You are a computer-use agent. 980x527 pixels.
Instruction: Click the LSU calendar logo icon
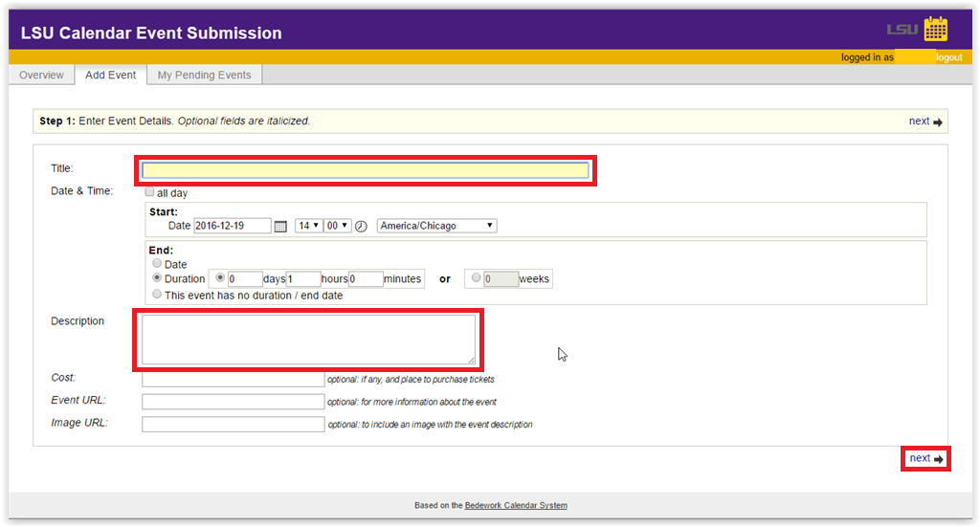point(936,29)
